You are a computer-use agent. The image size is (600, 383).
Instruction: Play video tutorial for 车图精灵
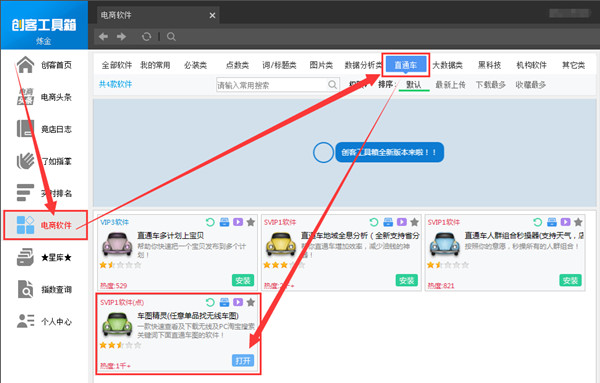pos(238,302)
